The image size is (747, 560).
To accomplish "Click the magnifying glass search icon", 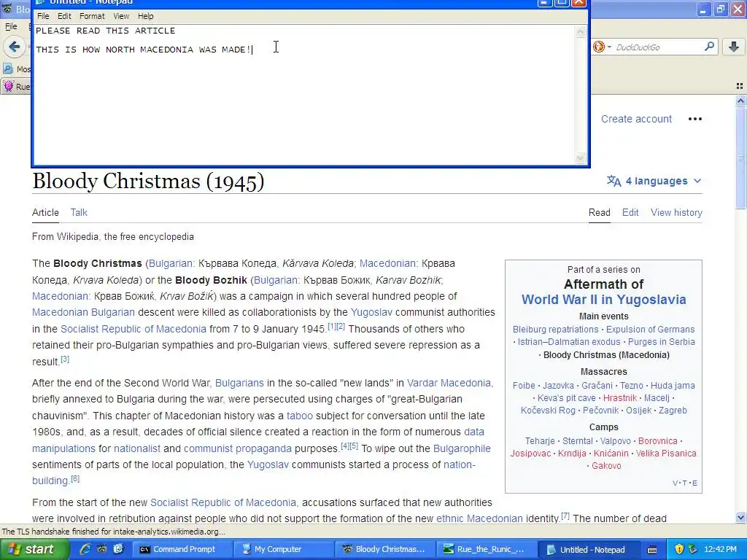I will pos(709,47).
